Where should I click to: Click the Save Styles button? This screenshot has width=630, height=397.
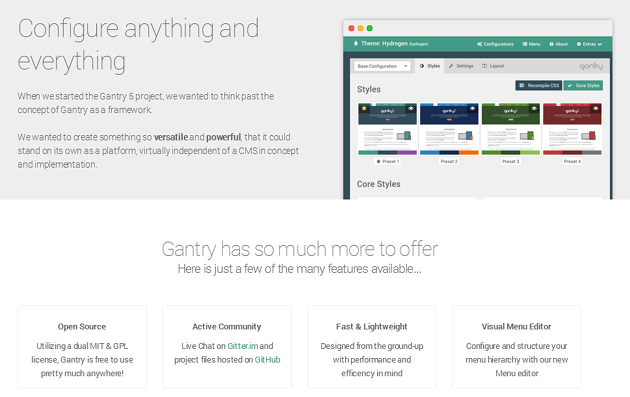pyautogui.click(x=583, y=85)
